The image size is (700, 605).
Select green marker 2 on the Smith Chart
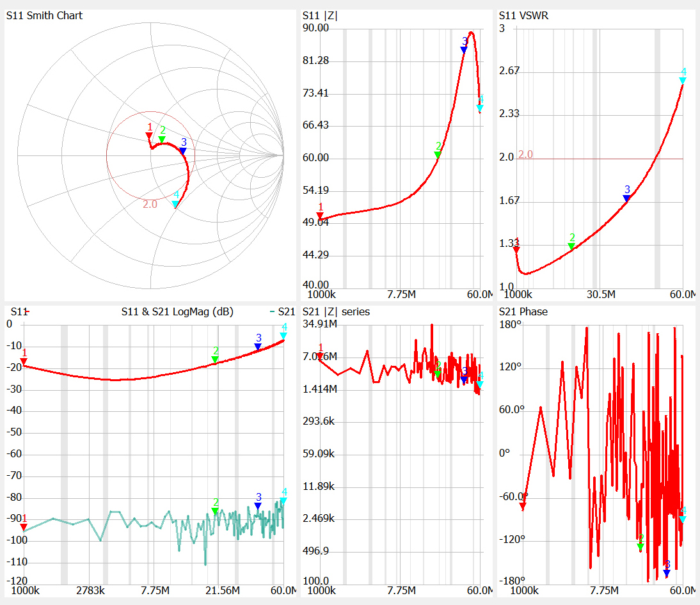pyautogui.click(x=162, y=139)
